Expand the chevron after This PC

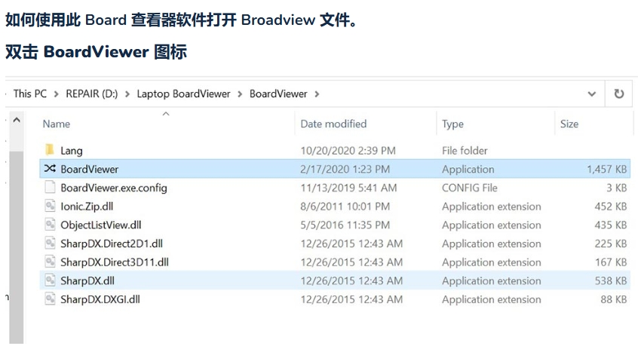57,94
